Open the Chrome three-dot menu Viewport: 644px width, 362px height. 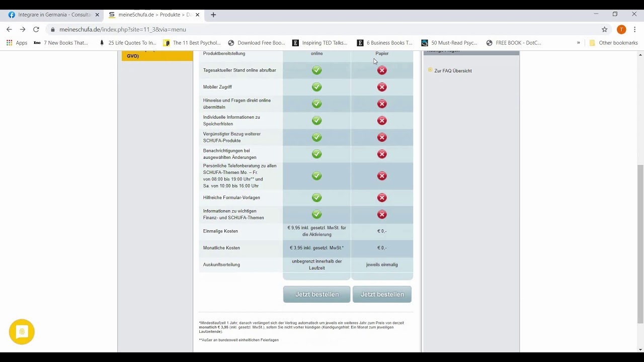635,30
